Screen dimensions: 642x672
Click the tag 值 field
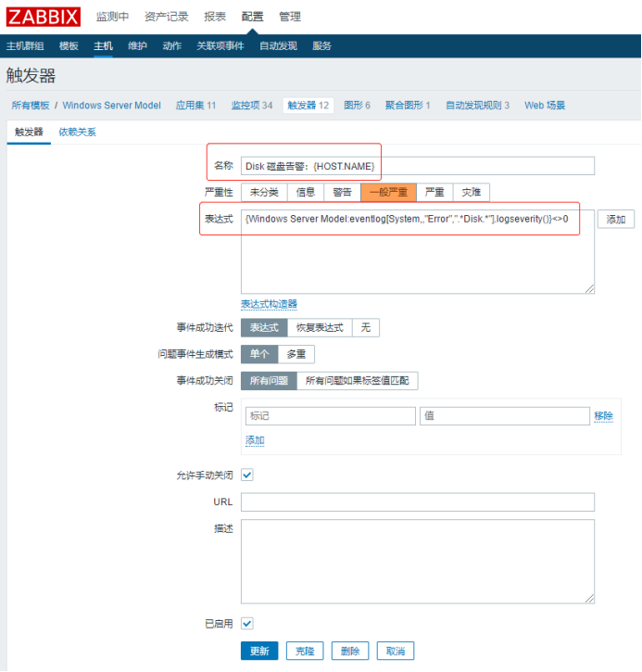click(x=505, y=416)
